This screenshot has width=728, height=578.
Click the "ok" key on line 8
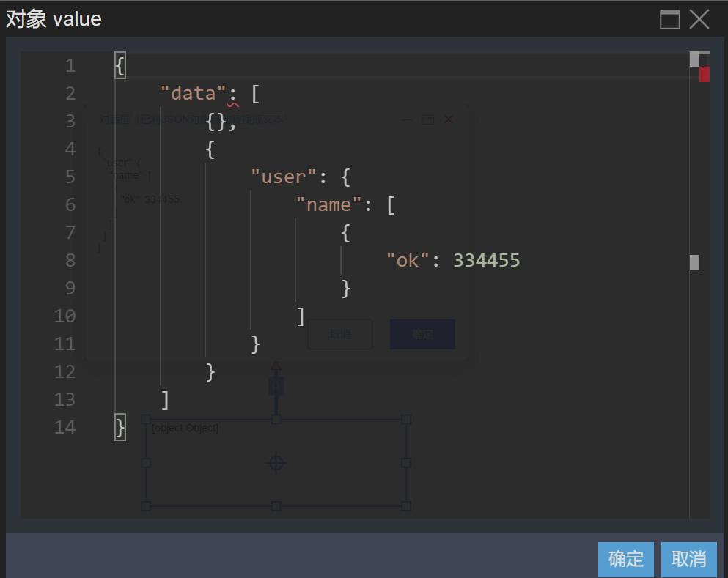(x=408, y=260)
